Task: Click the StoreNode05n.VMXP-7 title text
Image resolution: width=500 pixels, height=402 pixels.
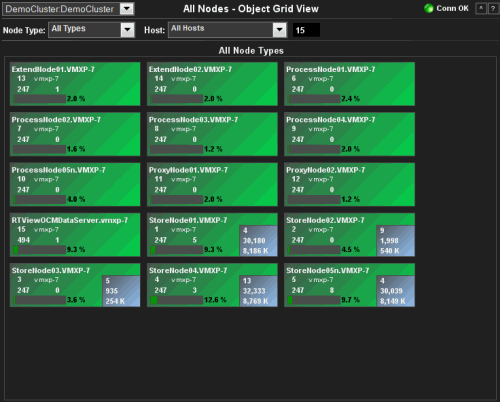Action: 328,271
